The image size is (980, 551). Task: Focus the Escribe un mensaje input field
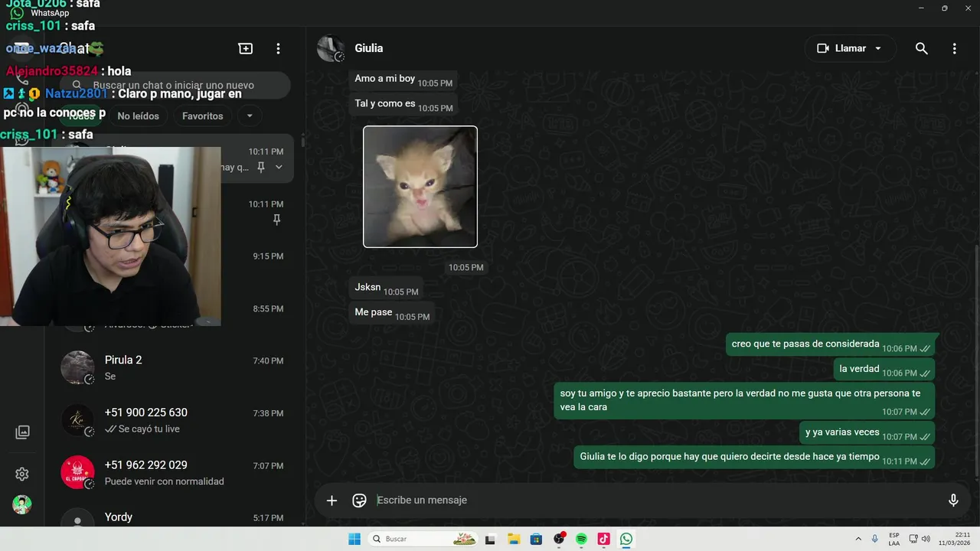click(x=657, y=500)
